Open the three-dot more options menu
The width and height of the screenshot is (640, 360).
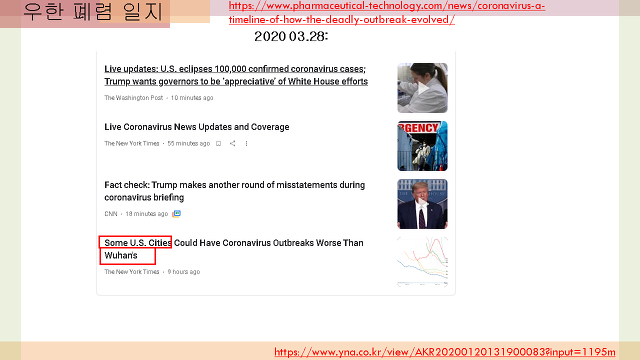(x=246, y=143)
